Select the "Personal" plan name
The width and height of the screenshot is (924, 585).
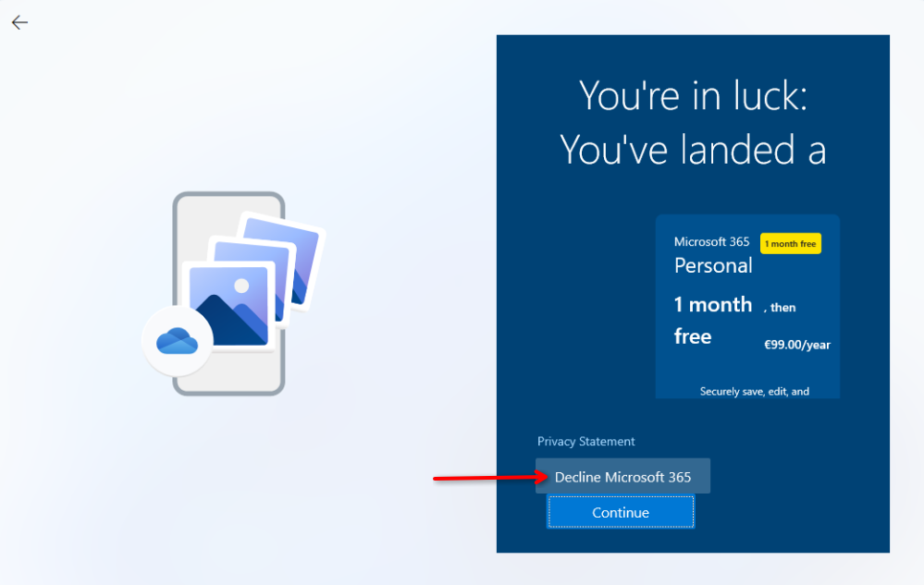713,265
